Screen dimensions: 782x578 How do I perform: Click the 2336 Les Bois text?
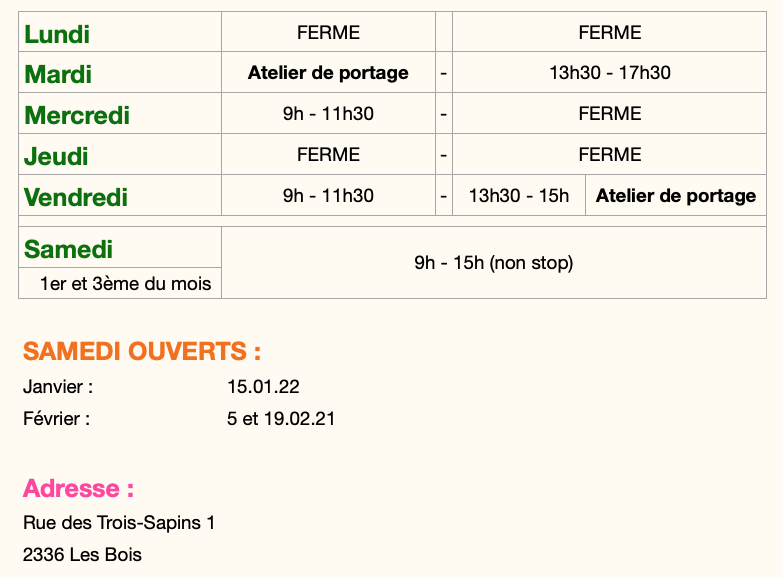tap(82, 555)
